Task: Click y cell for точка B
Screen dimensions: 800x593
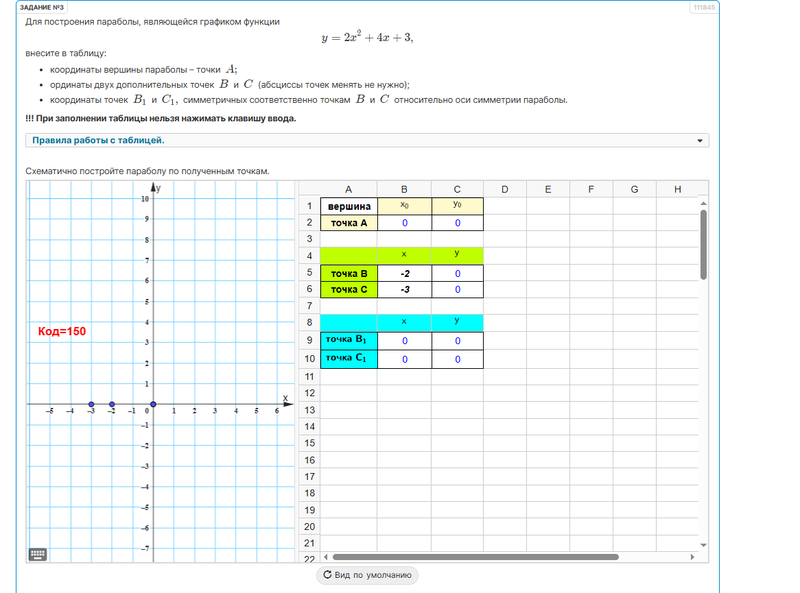Action: pos(457,273)
